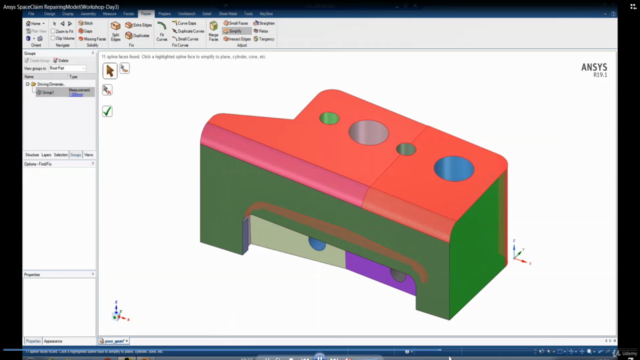Switch to the Appearance tab

pos(53,341)
